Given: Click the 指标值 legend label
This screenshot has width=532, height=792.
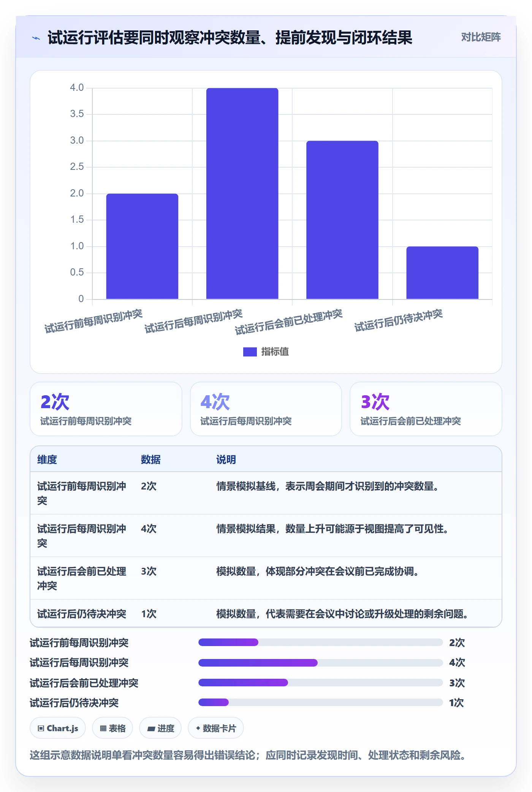Looking at the screenshot, I should 275,352.
